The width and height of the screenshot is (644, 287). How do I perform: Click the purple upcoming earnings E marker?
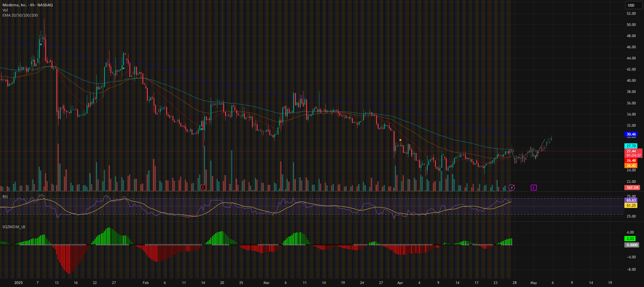(534, 188)
